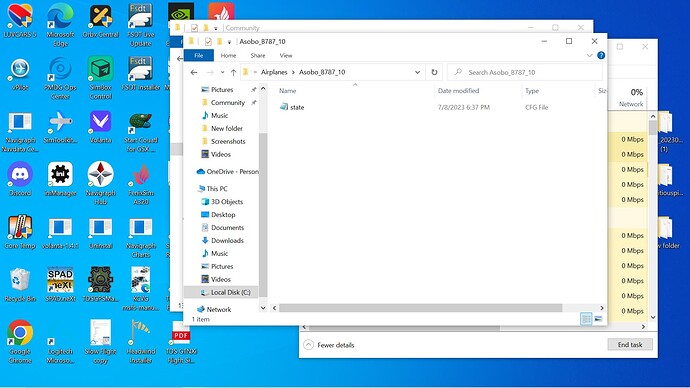Image resolution: width=690 pixels, height=388 pixels.
Task: Click End task in Task Manager
Action: 630,344
